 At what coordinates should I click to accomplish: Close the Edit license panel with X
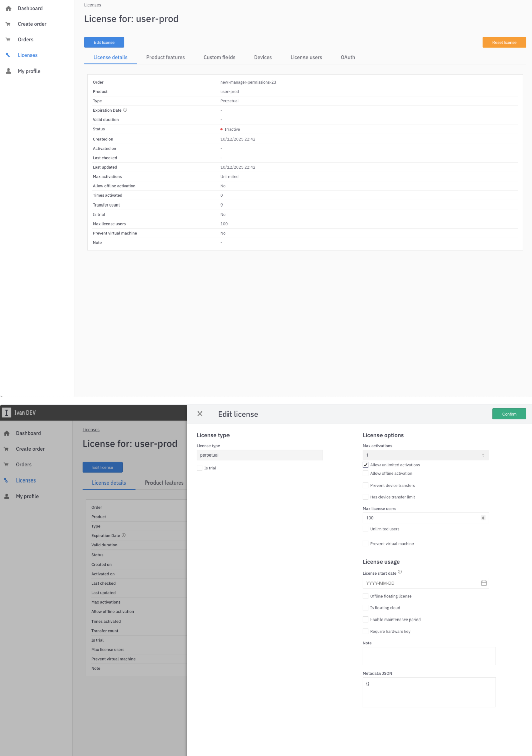click(200, 414)
